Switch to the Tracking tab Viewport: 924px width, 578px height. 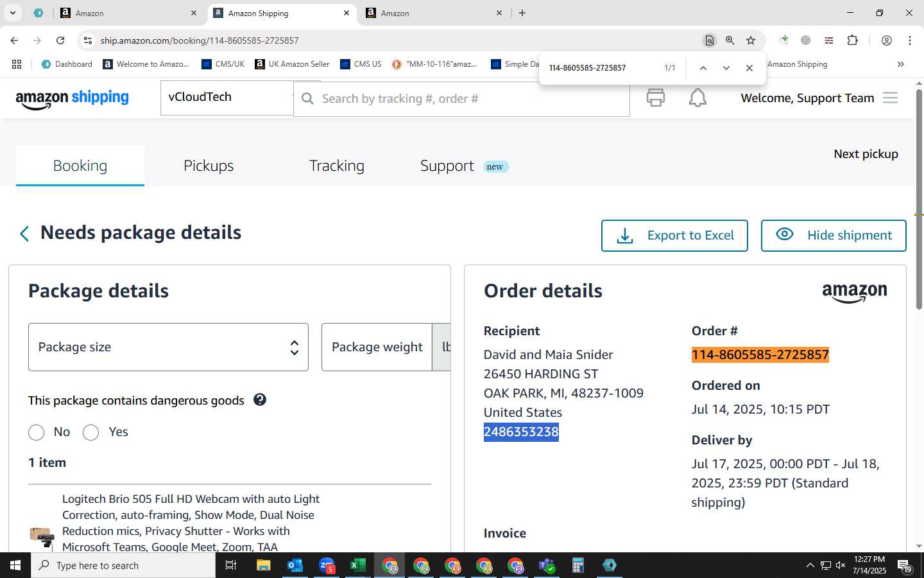pyautogui.click(x=337, y=166)
